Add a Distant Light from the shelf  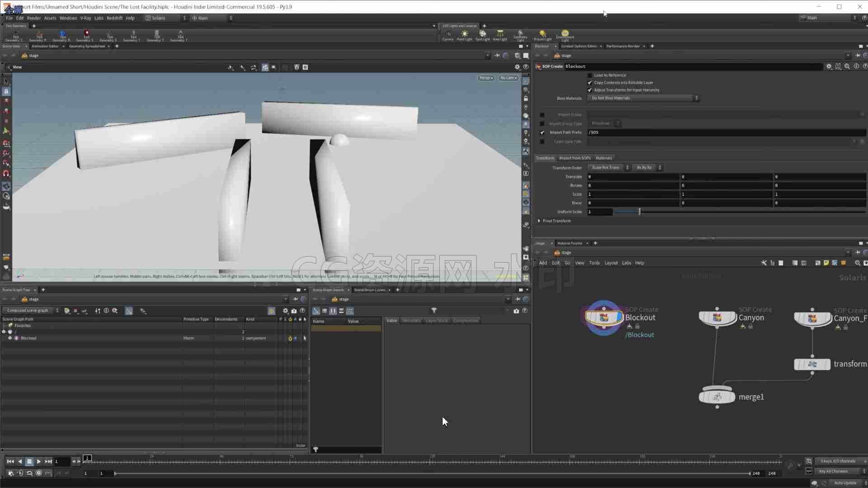tap(542, 35)
